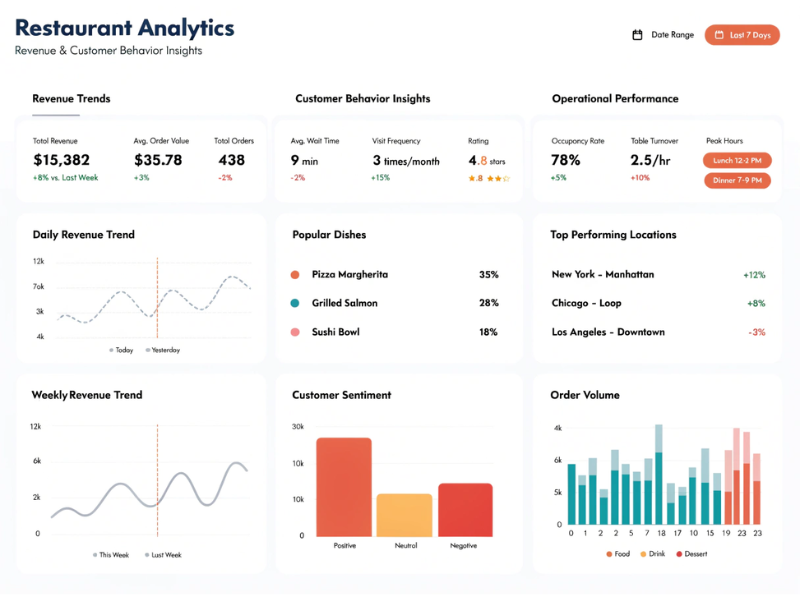Click the calendar icon inside Last 7 Days button
The width and height of the screenshot is (800, 600).
[717, 34]
